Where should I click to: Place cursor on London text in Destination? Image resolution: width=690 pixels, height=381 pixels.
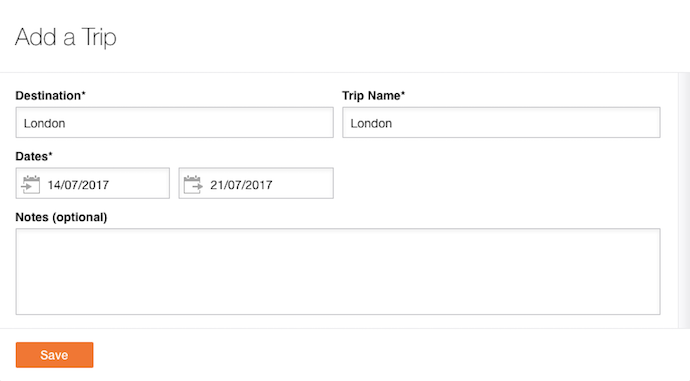pos(44,123)
